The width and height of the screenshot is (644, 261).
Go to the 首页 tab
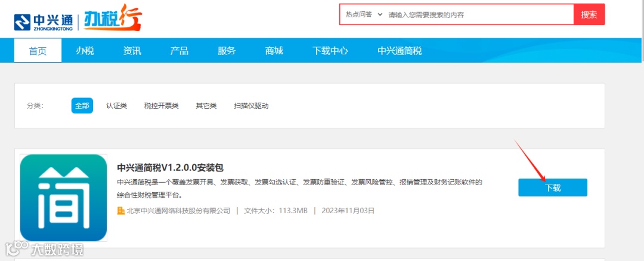click(38, 51)
